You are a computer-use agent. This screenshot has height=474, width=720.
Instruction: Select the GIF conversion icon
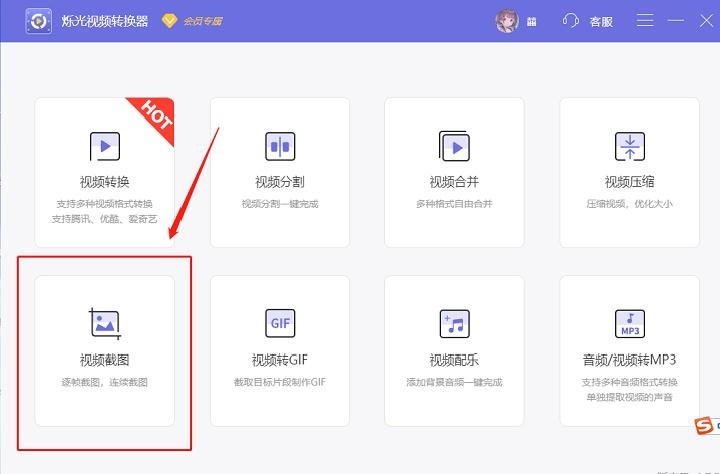click(280, 323)
